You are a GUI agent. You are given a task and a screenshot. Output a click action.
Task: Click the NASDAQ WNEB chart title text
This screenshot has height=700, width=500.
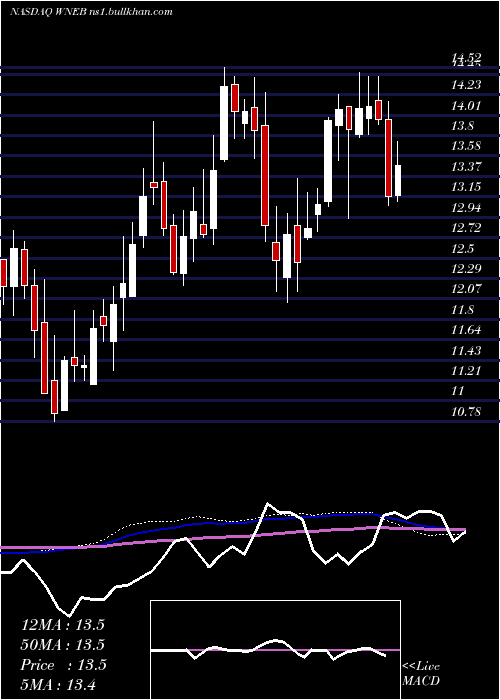91,12
